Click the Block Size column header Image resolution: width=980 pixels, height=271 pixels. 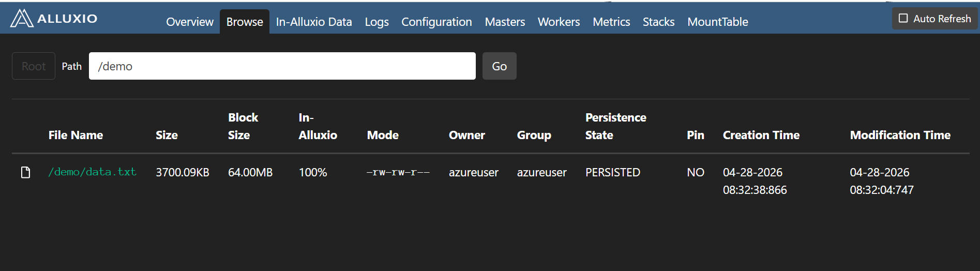243,126
